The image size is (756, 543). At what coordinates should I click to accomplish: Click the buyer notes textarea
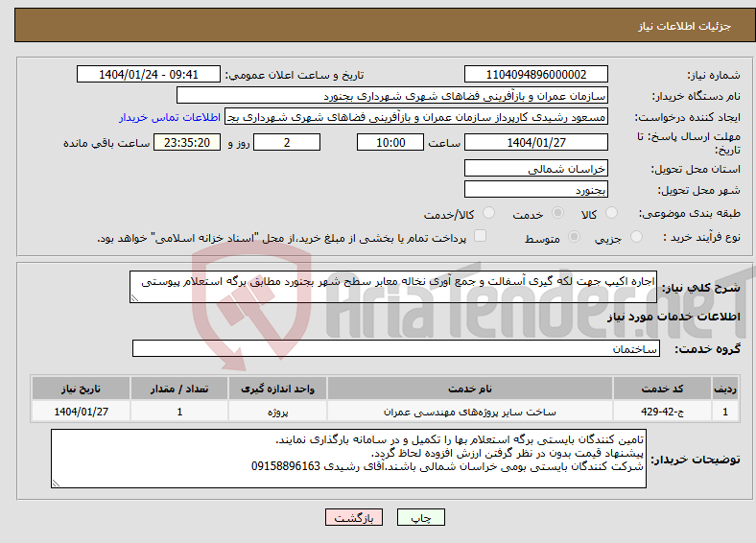click(348, 459)
